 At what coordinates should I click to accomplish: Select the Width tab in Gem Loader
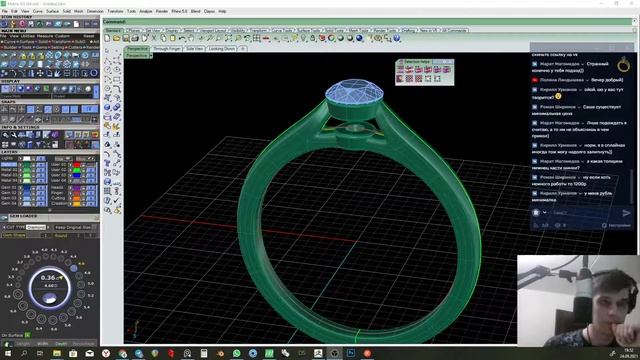pyautogui.click(x=42, y=344)
